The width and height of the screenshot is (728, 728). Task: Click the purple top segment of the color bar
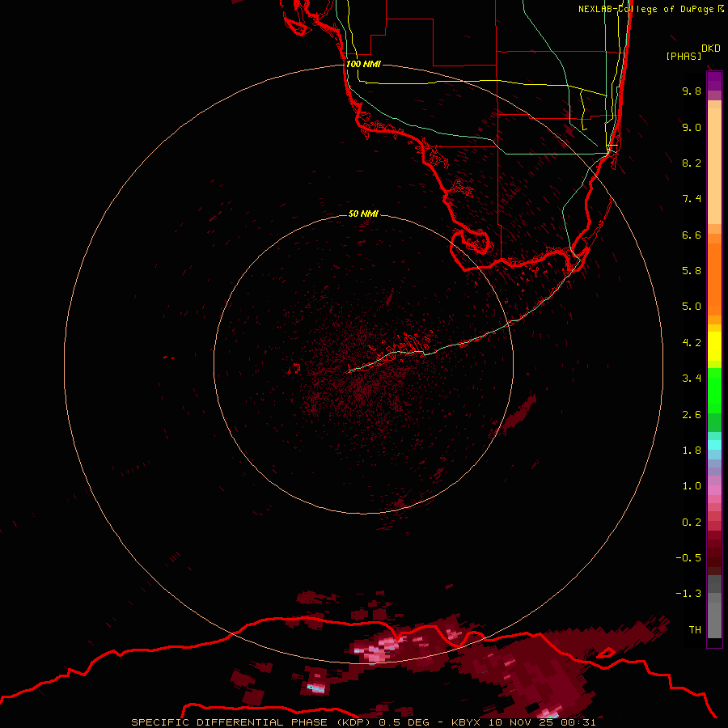pos(714,81)
